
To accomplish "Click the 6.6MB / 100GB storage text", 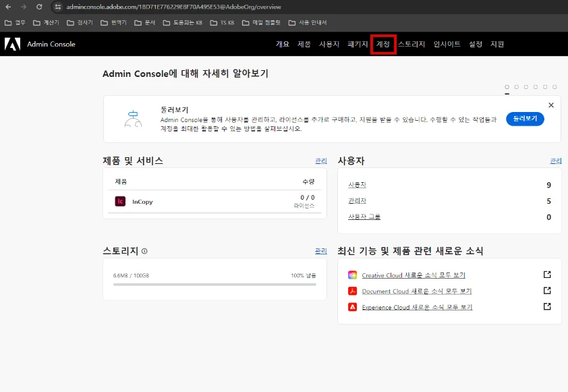I will pyautogui.click(x=131, y=276).
